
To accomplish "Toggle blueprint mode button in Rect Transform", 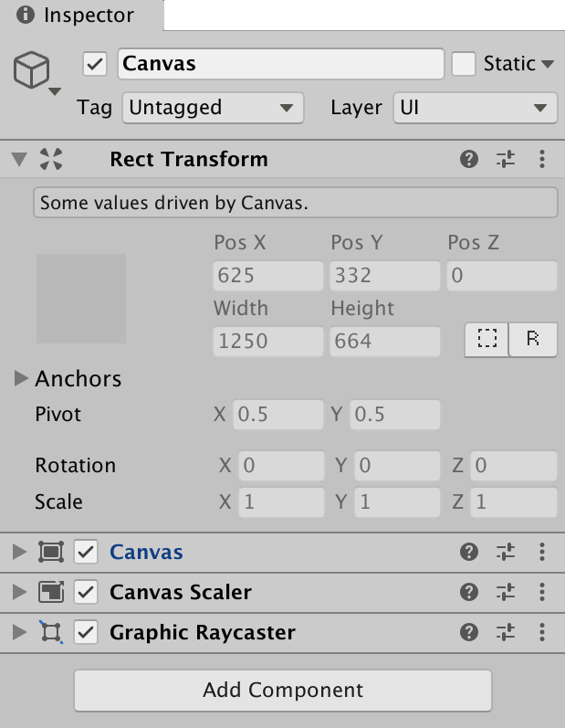I will pyautogui.click(x=487, y=339).
